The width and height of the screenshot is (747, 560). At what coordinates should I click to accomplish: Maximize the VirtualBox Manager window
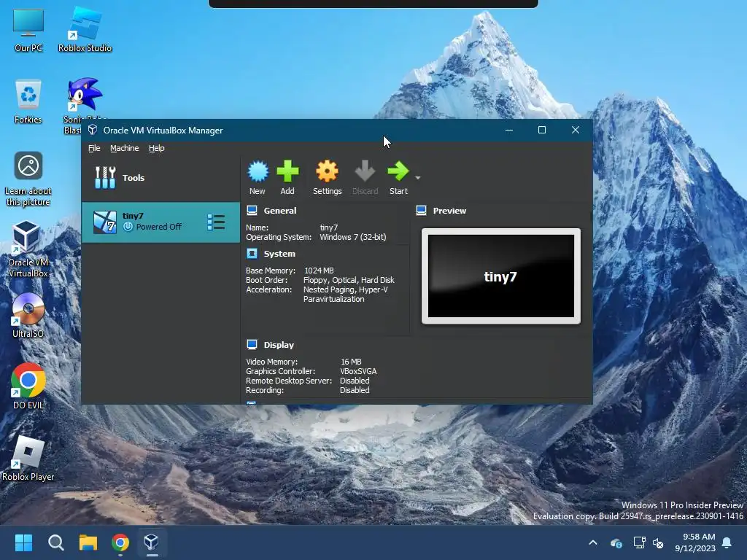point(542,130)
